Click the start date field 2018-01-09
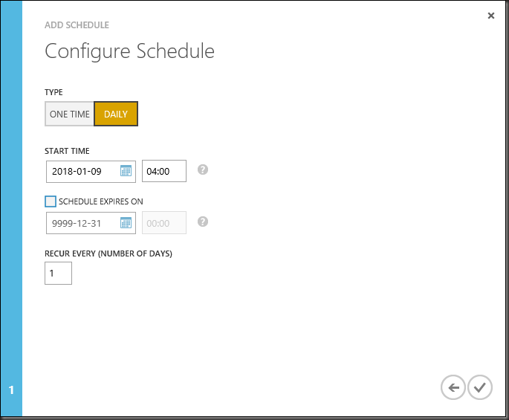This screenshot has height=420, width=509. tap(82, 171)
